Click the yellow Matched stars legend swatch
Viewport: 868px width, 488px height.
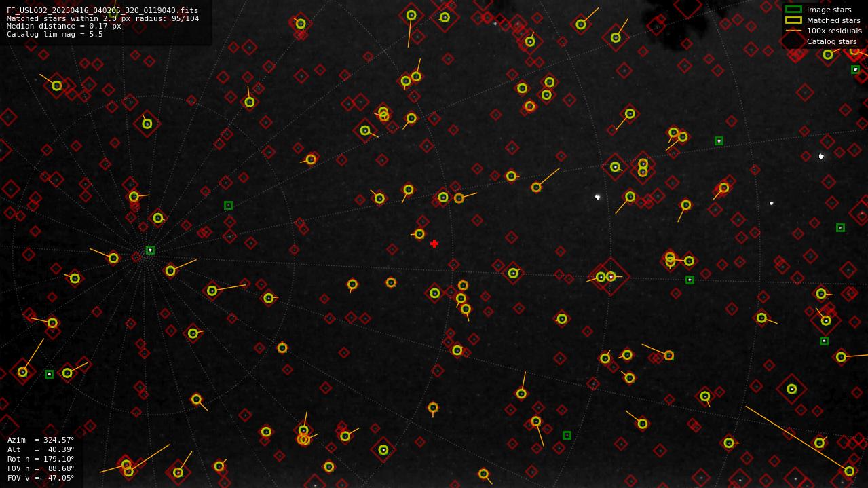pos(793,20)
